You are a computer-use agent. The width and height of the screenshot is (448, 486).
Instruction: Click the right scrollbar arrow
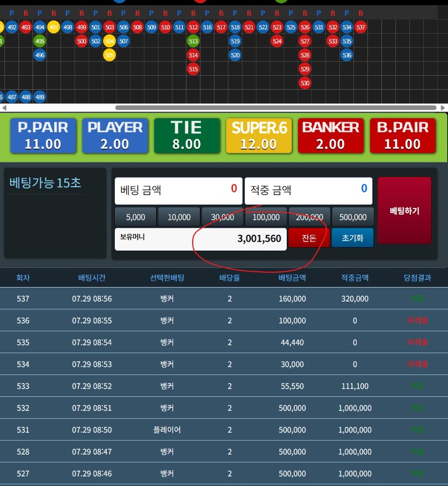tap(443, 108)
